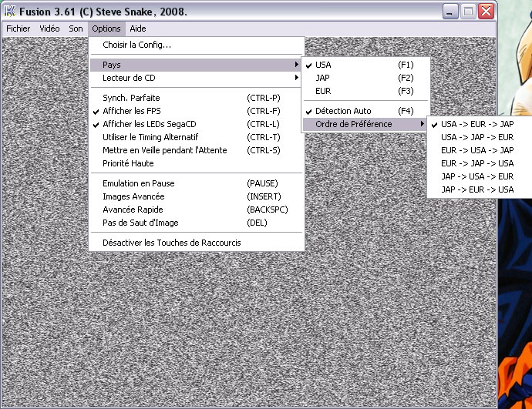Minimize the Fusion window
The width and height of the screenshot is (532, 409).
[x=450, y=12]
